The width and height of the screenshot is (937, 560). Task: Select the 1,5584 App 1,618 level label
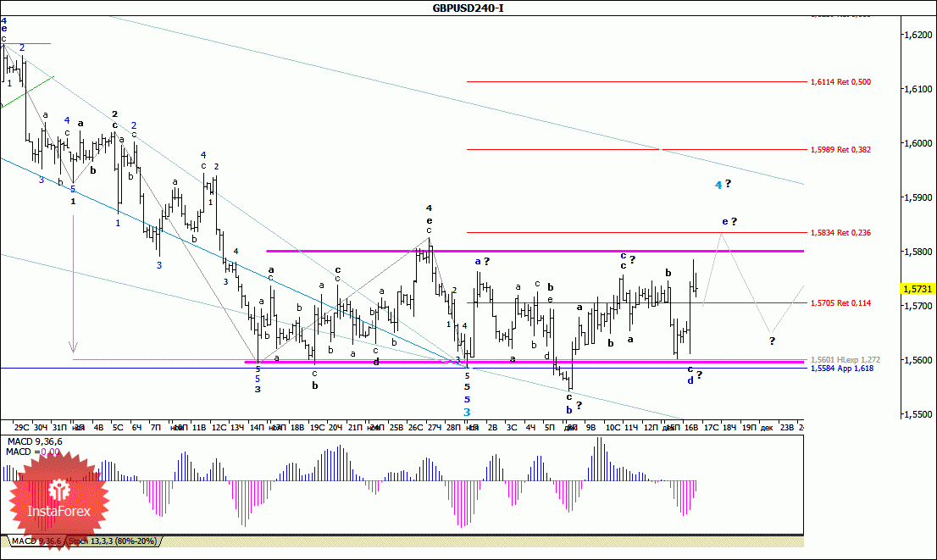(x=840, y=369)
